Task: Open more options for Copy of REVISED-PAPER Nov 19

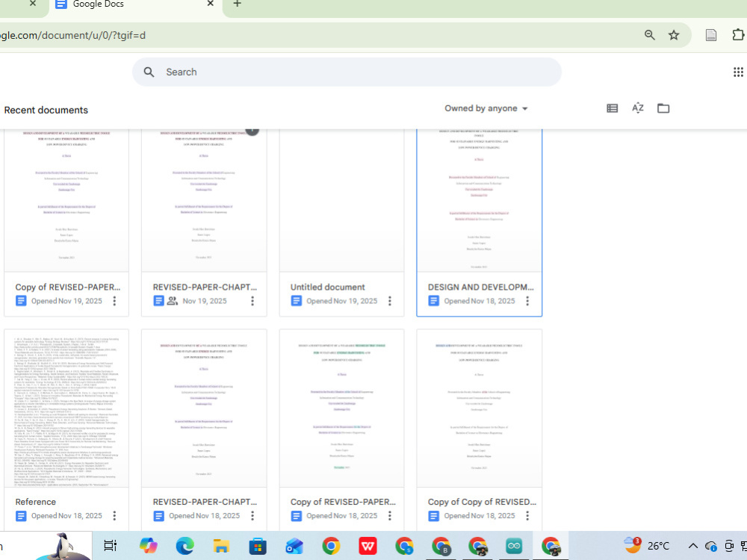Action: pos(114,301)
